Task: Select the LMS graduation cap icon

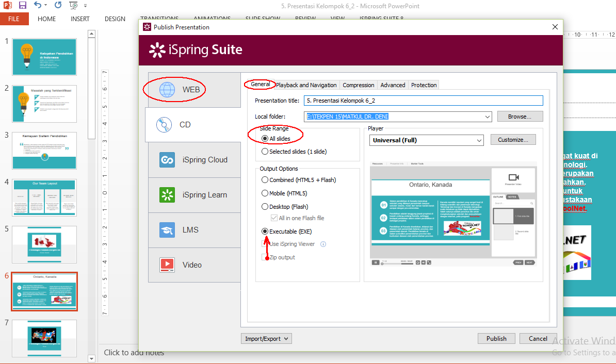Action: pos(167,230)
